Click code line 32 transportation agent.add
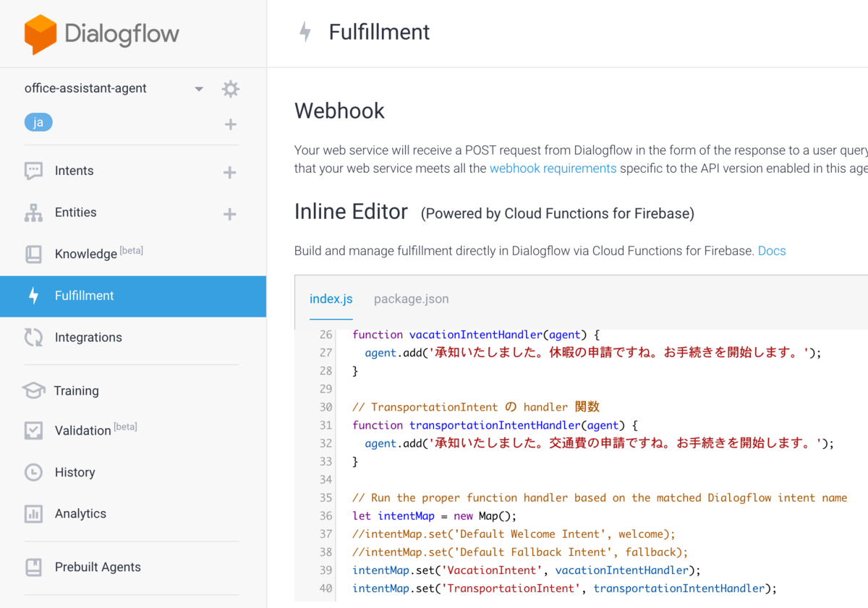Screen dimensions: 868x608 599,443
